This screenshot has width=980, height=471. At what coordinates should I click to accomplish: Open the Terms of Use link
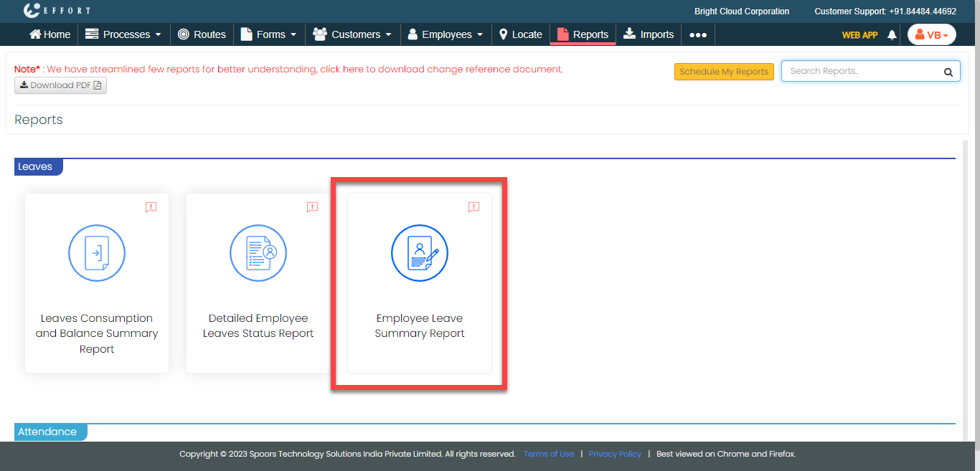549,454
